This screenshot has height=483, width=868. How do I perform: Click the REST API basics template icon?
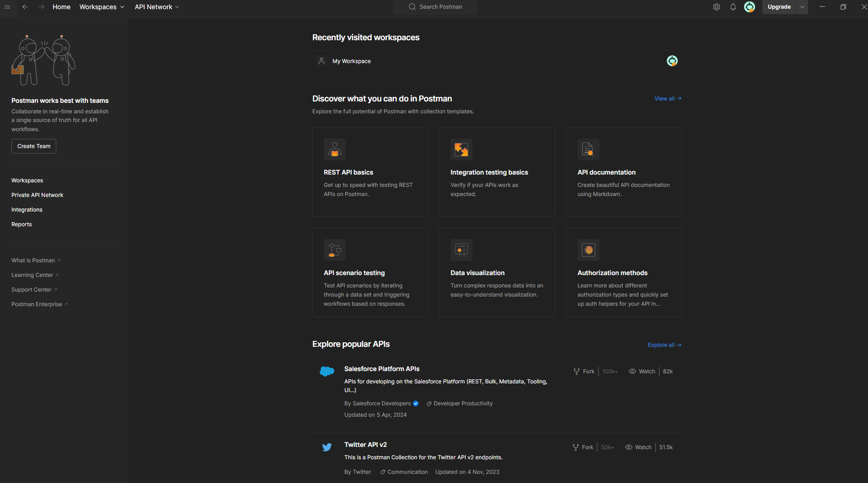335,149
